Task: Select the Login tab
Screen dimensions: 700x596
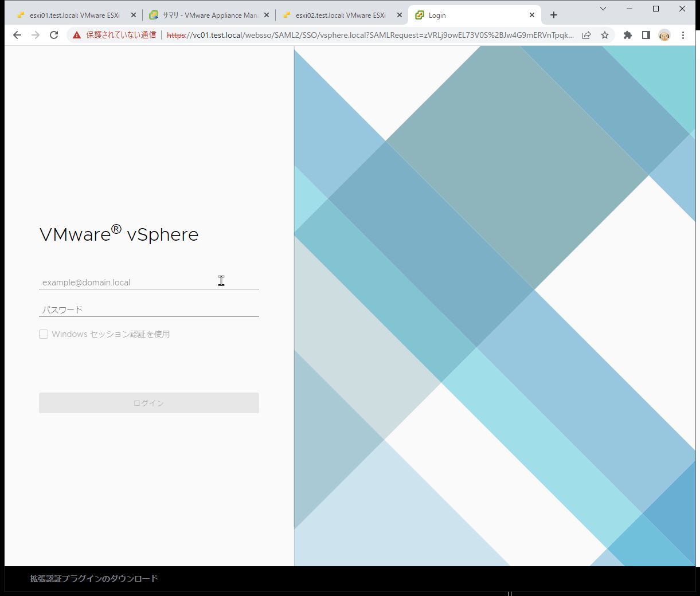Action: (x=475, y=15)
